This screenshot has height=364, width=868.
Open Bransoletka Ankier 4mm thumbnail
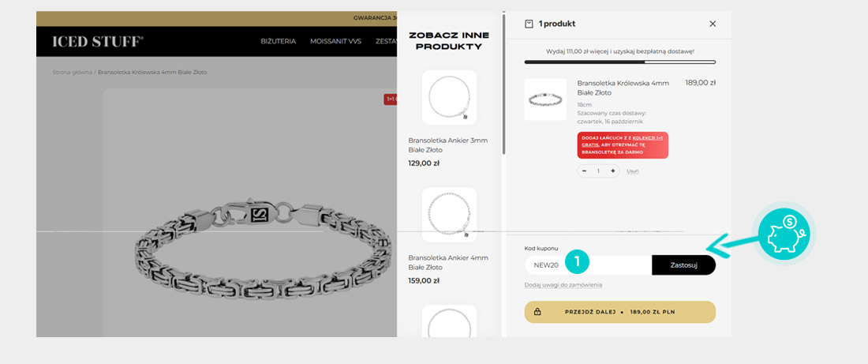tap(449, 214)
